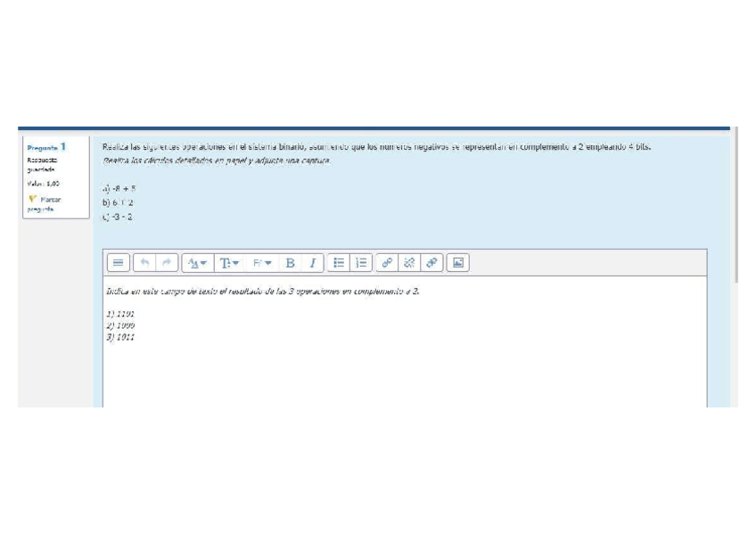756x534 pixels.
Task: Toggle the editor toolbar expand button
Action: [x=118, y=263]
